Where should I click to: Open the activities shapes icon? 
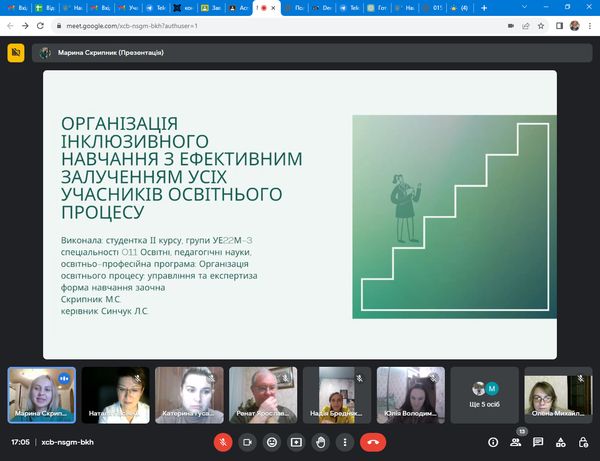(560, 441)
